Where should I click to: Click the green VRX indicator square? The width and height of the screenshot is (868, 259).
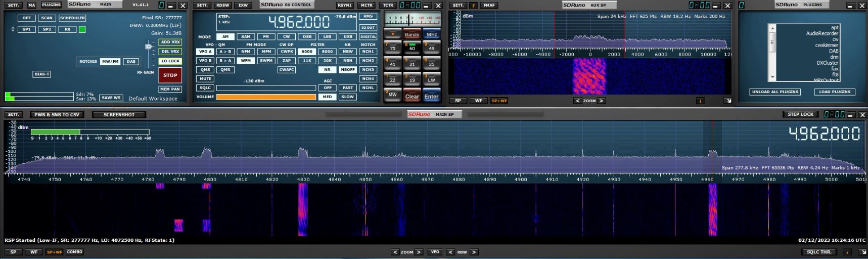point(82,29)
